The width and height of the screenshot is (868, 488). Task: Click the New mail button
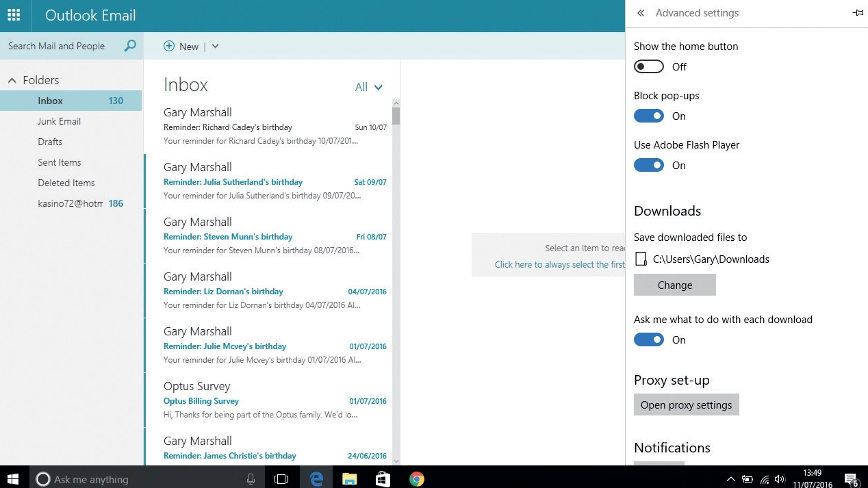(181, 46)
